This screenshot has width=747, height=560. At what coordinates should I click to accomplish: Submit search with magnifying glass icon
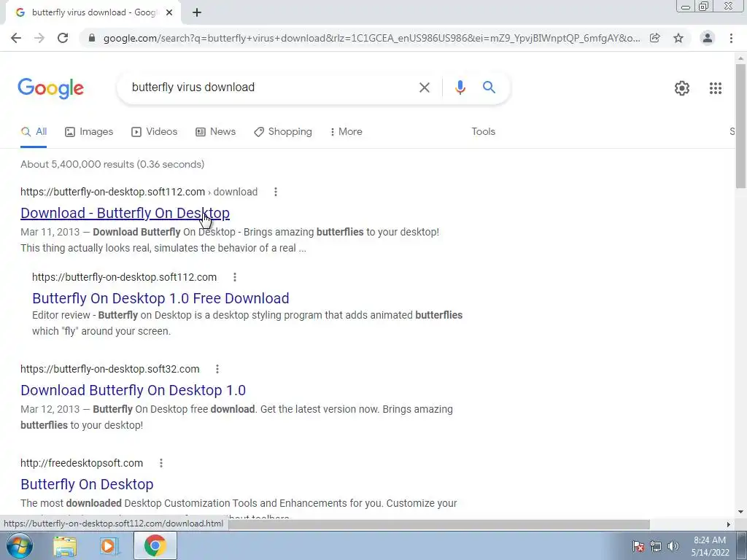(x=489, y=87)
